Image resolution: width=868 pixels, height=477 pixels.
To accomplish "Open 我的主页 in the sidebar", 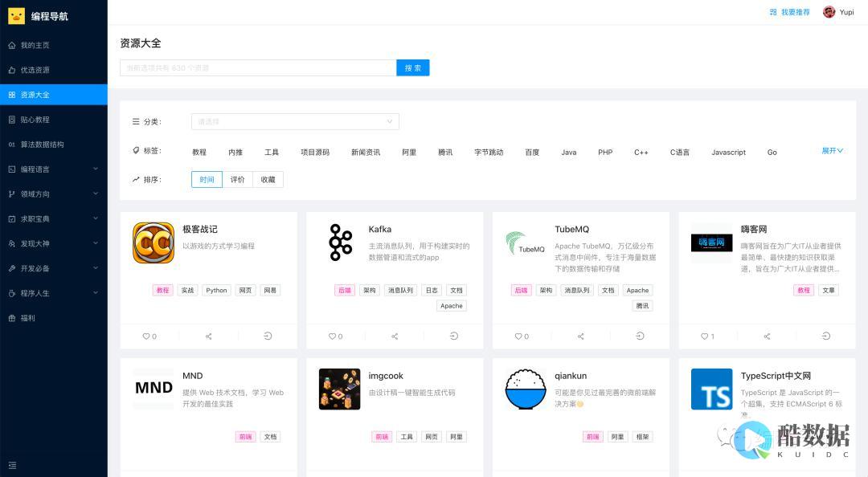I will coord(54,46).
